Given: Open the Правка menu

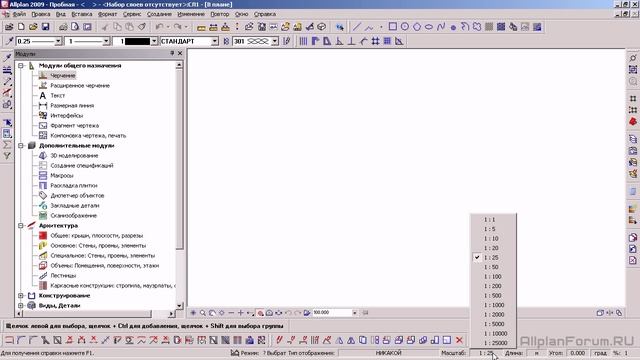Looking at the screenshot, I should (41, 14).
